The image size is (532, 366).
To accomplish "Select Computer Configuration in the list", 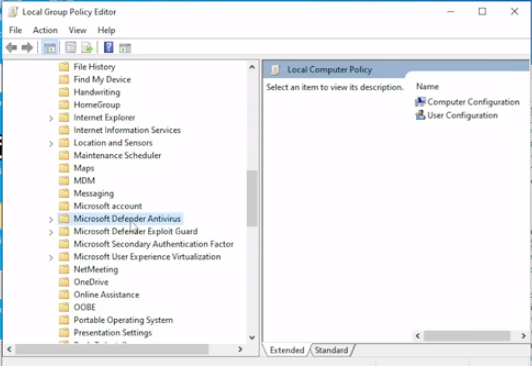I will [473, 102].
